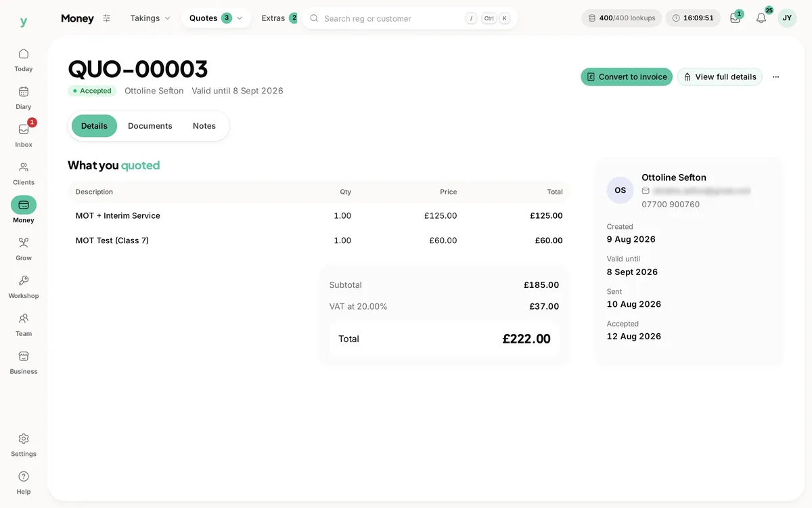812x508 pixels.
Task: Open the Today sidebar icon
Action: [x=24, y=54]
